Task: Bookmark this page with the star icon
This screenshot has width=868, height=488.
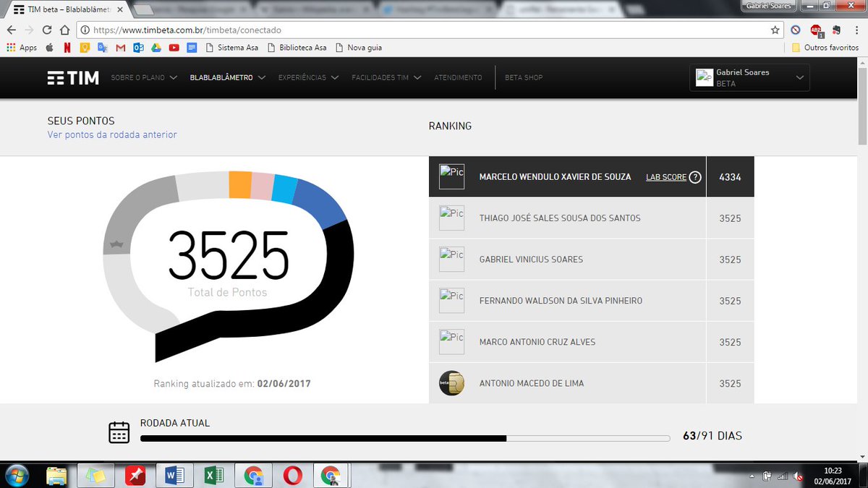Action: (775, 30)
